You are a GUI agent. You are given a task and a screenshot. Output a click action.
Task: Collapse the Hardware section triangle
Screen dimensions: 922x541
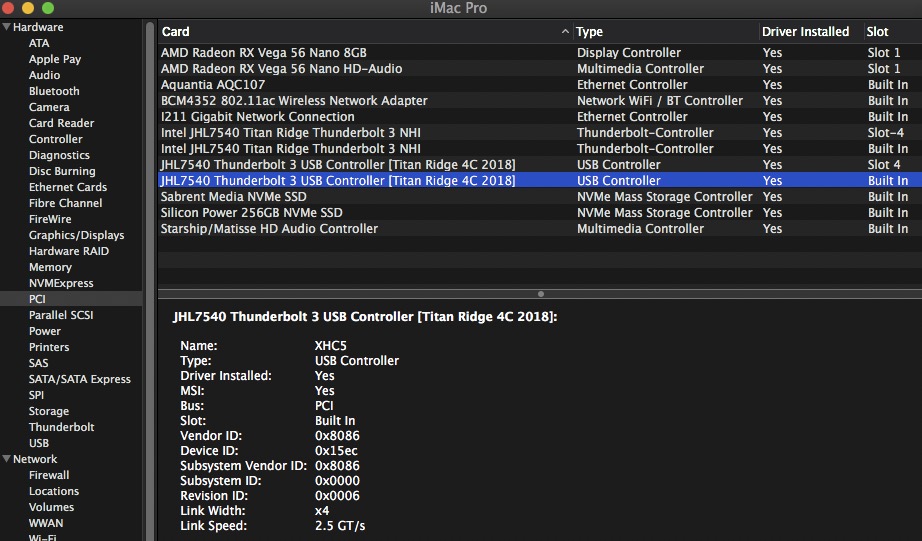point(6,26)
